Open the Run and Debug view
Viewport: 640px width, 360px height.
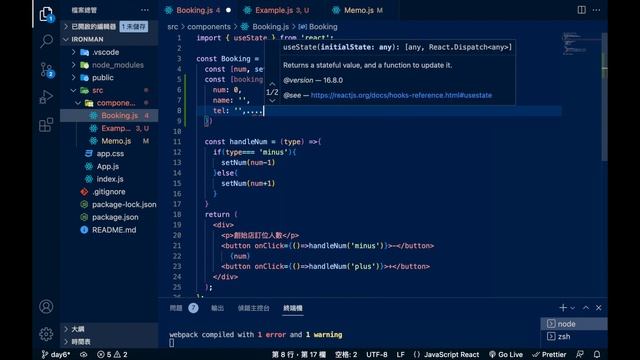tap(46, 97)
